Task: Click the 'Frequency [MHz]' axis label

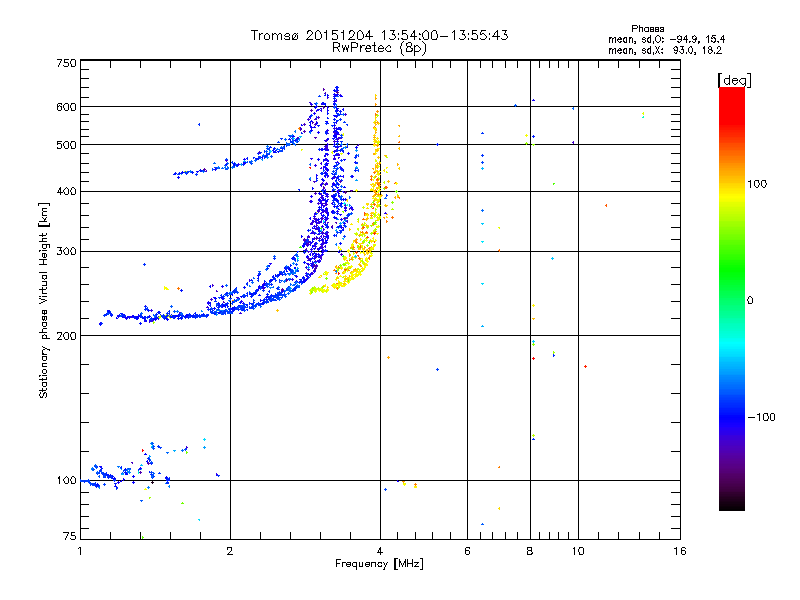Action: pos(379,564)
